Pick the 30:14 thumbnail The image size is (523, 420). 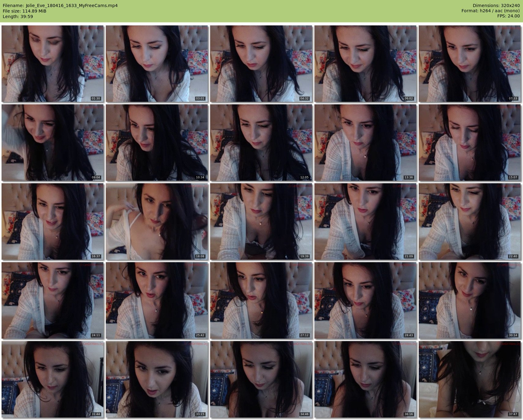[470, 300]
